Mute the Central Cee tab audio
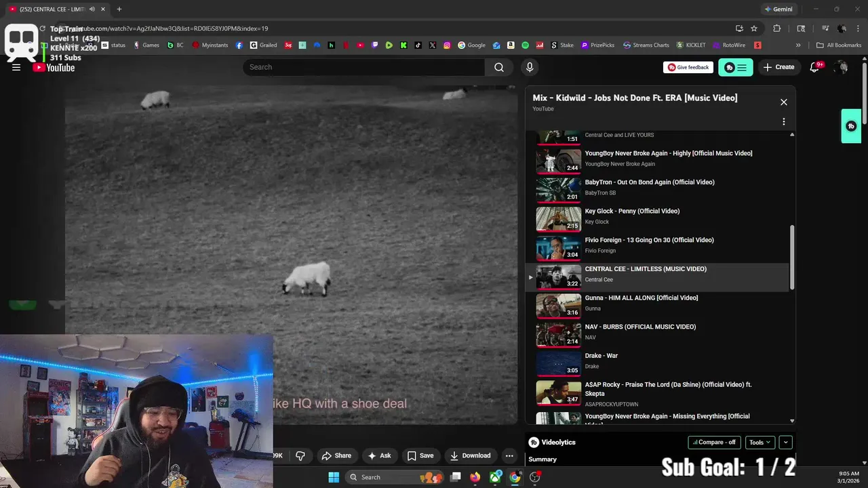The width and height of the screenshot is (868, 488). [92, 9]
